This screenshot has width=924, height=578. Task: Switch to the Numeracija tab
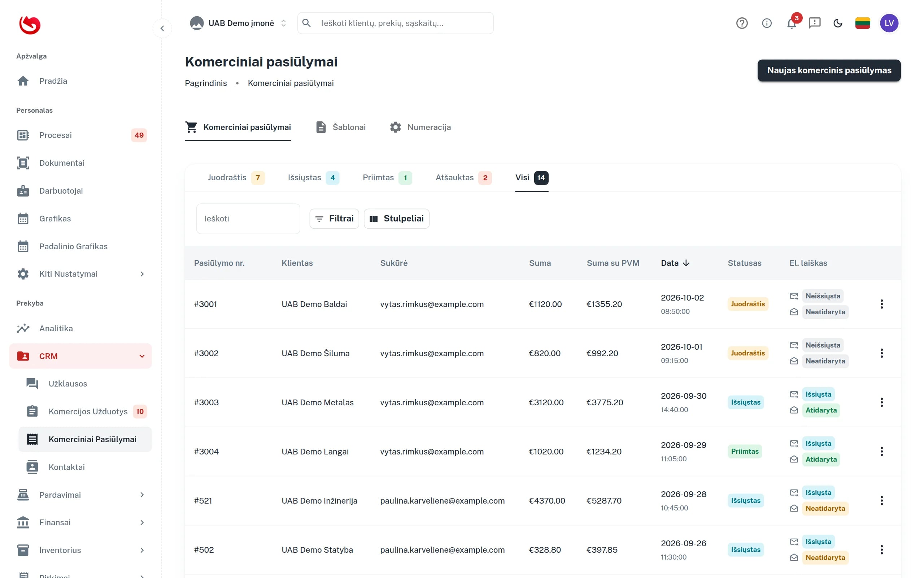[420, 127]
